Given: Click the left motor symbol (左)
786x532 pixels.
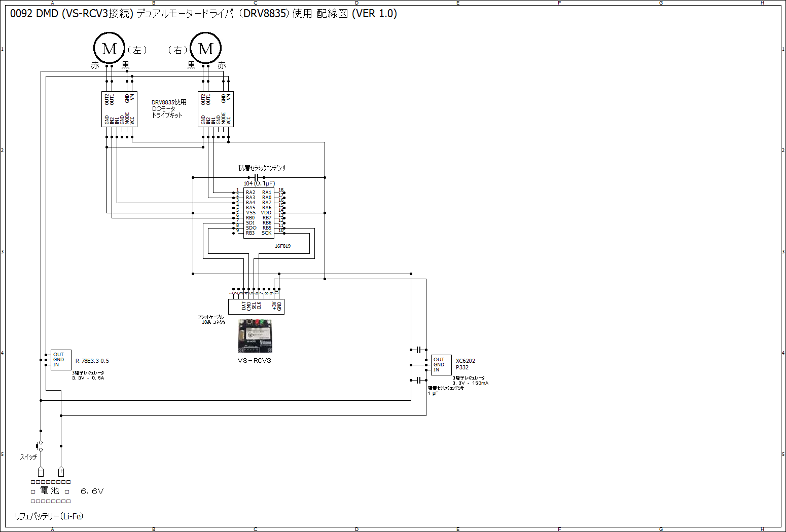Looking at the screenshot, I should [109, 48].
